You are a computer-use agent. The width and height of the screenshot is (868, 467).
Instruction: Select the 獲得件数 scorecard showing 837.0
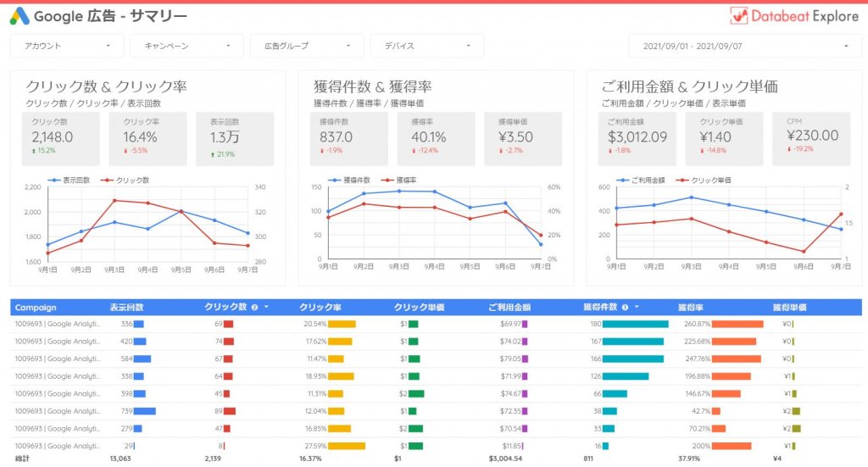pos(348,139)
